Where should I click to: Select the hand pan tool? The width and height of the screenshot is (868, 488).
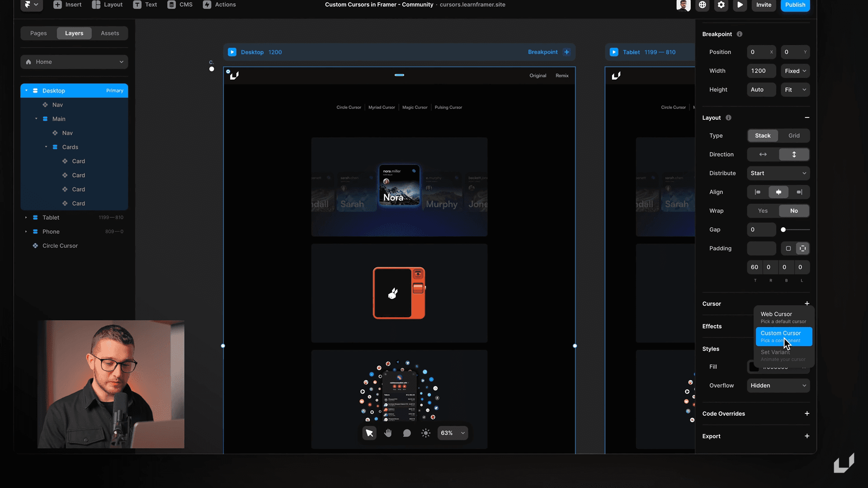point(388,433)
